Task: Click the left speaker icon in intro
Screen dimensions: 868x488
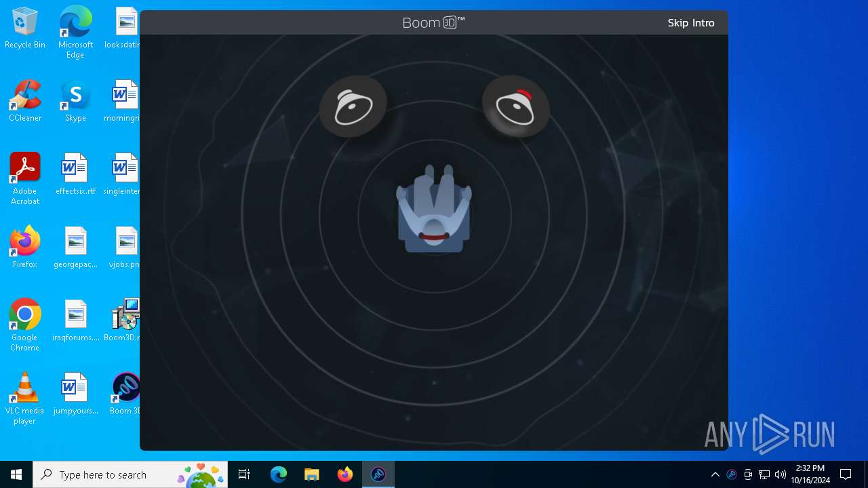Action: point(353,106)
